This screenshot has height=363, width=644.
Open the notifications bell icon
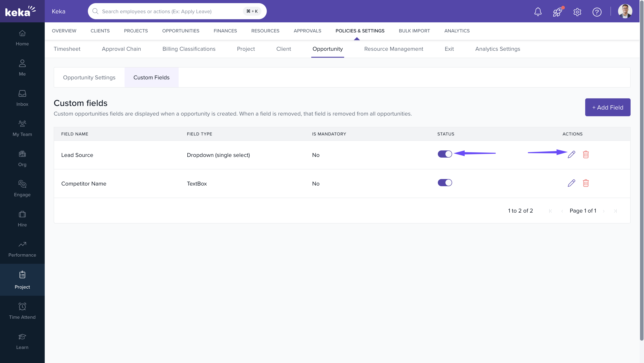[x=538, y=11]
